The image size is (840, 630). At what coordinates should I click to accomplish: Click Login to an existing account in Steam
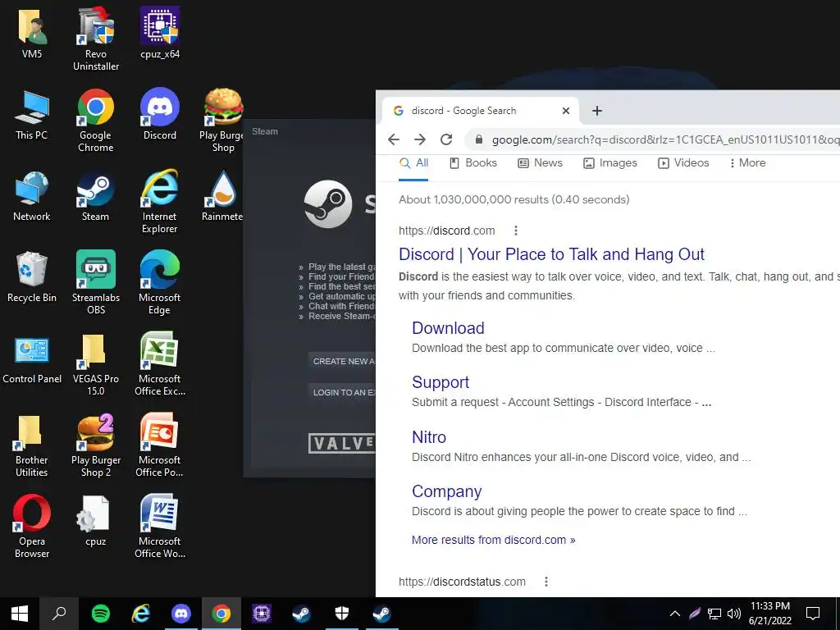pyautogui.click(x=342, y=392)
